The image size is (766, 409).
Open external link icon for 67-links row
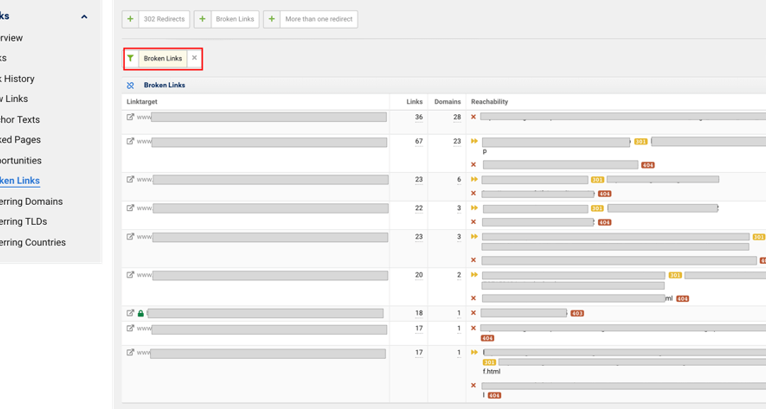[x=130, y=142]
